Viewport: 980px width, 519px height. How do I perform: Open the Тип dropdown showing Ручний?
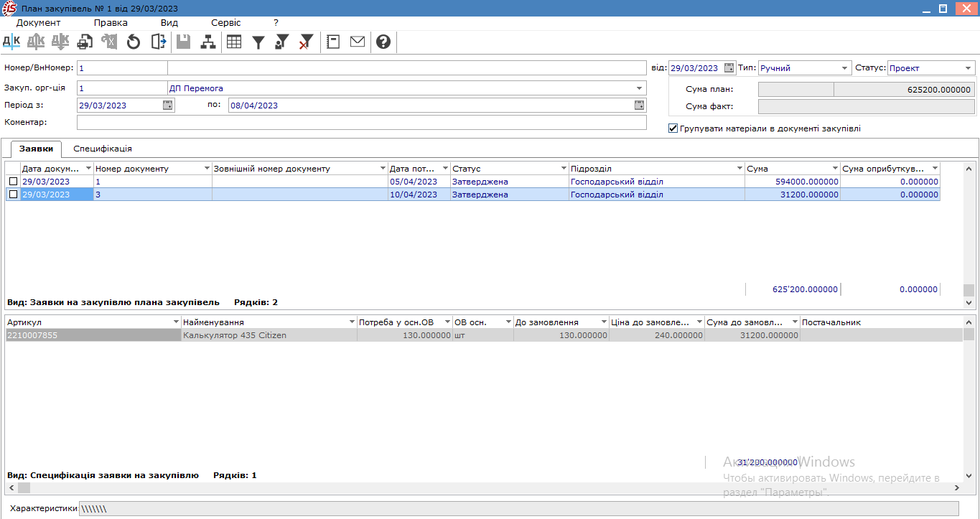point(844,68)
